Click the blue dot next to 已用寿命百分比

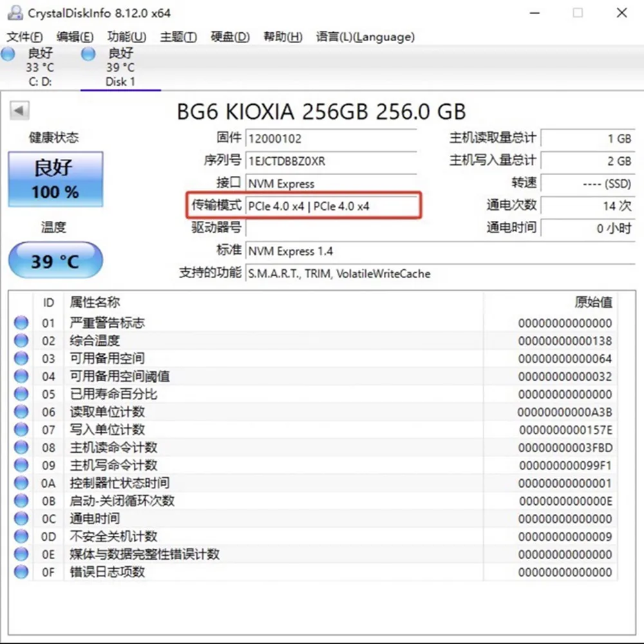click(x=19, y=394)
